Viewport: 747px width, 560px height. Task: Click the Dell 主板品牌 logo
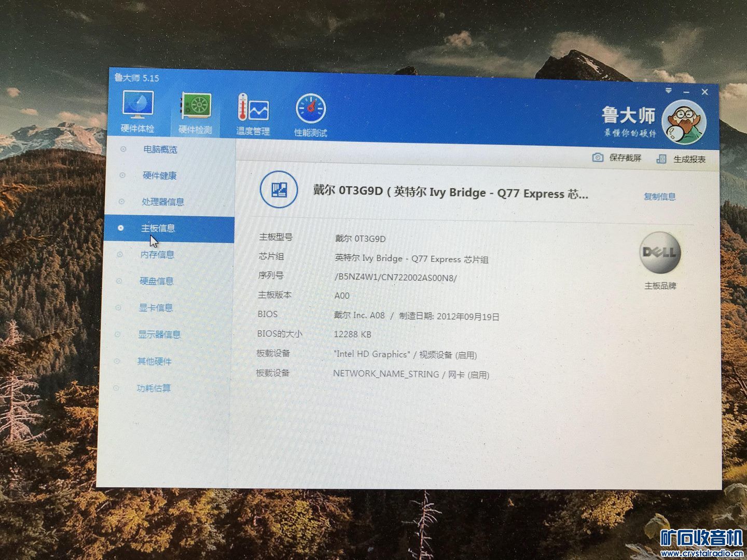[x=660, y=253]
